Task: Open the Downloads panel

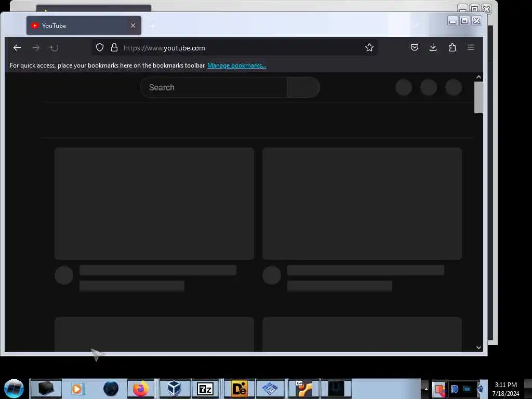Action: click(x=433, y=47)
